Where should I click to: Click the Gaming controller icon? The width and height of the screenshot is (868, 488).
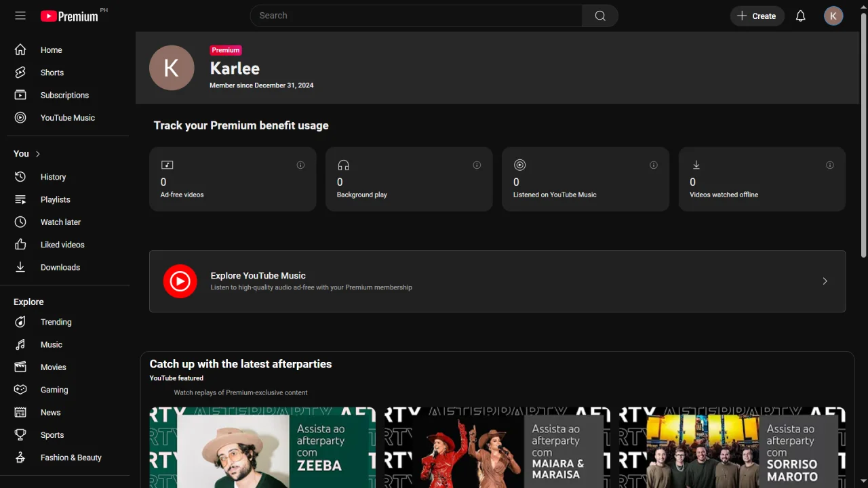(x=20, y=390)
